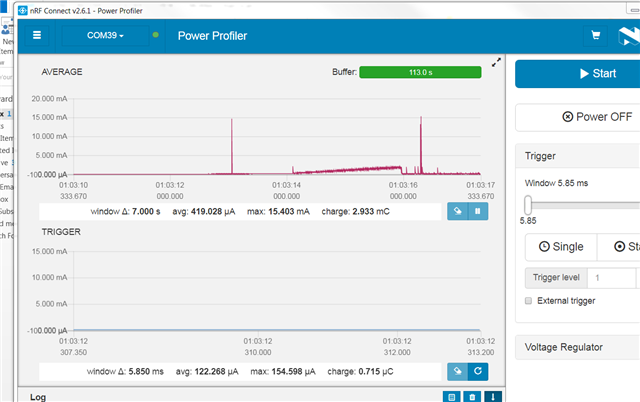
Task: Click the Trigger chart max 154.598 µA value
Action: point(283,371)
